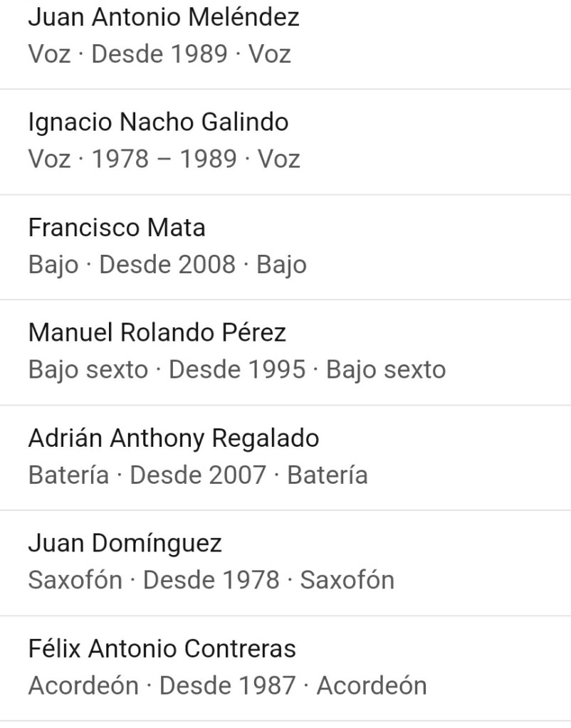Tap "Desde 2007" under Adrián Anthony Regalado

pos(198,475)
